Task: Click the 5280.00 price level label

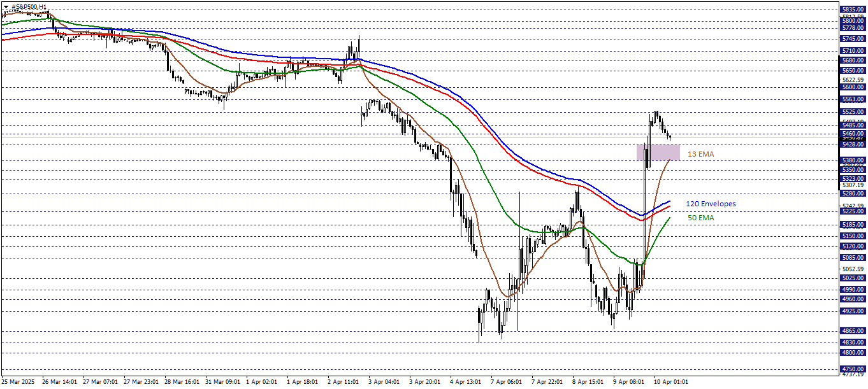Action: [x=853, y=194]
